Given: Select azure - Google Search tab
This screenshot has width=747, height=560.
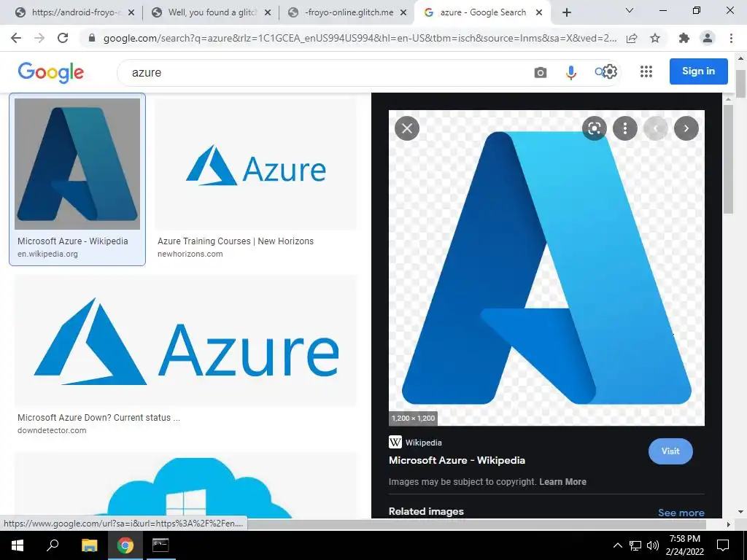Looking at the screenshot, I should [x=483, y=12].
